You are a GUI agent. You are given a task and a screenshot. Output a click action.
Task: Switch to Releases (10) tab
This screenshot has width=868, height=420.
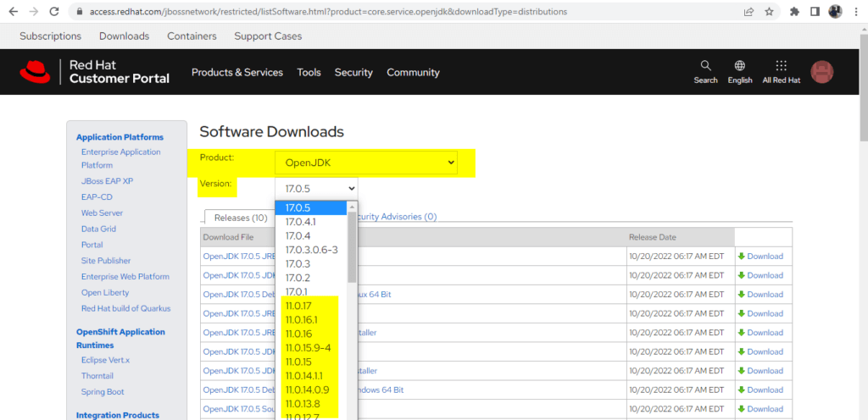click(x=240, y=218)
